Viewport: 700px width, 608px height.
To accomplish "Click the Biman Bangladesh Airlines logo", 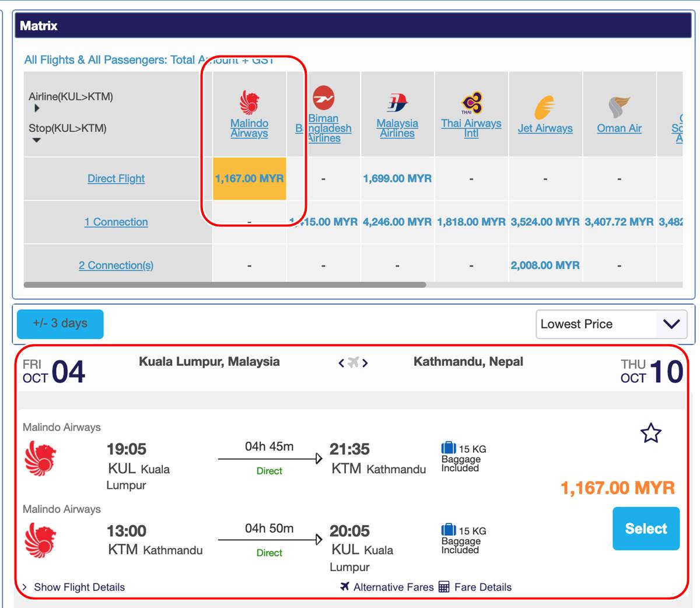I will pos(323,97).
